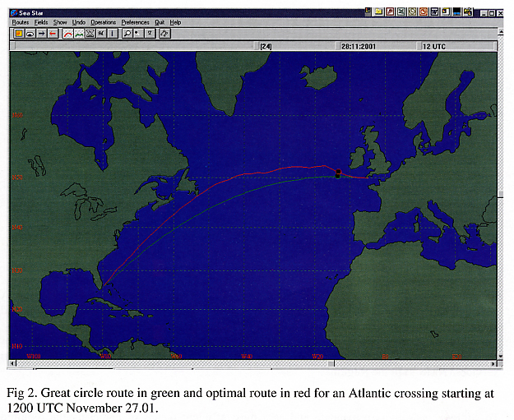
Task: Click the red shortcut bar icon
Action: pos(390,12)
